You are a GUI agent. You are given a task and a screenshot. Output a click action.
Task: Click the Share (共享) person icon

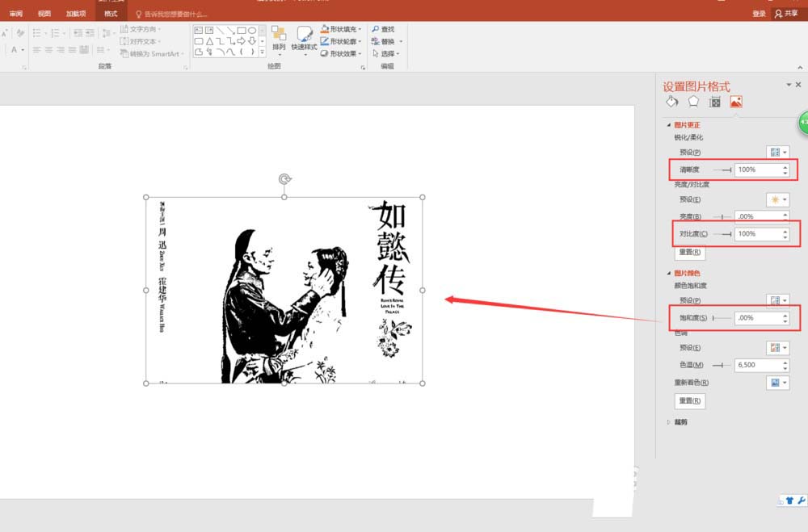pyautogui.click(x=778, y=14)
